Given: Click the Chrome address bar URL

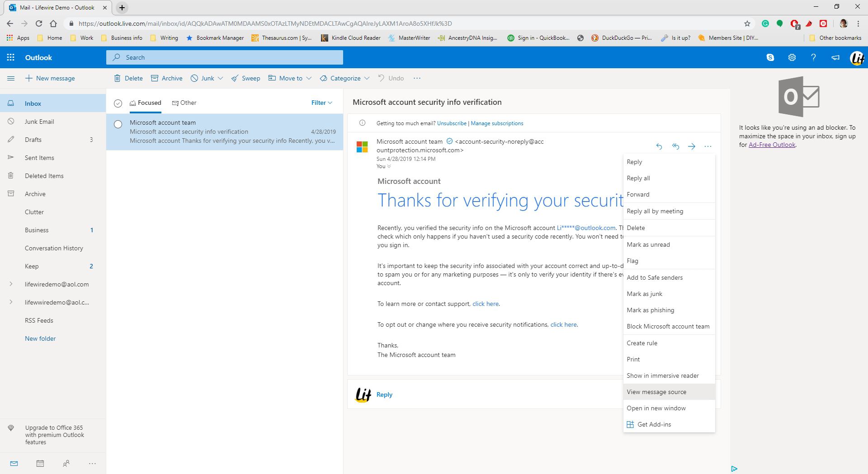Looking at the screenshot, I should (x=265, y=23).
